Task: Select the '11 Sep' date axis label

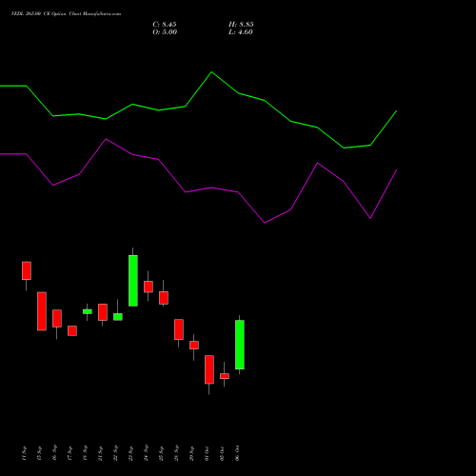Action: click(24, 453)
